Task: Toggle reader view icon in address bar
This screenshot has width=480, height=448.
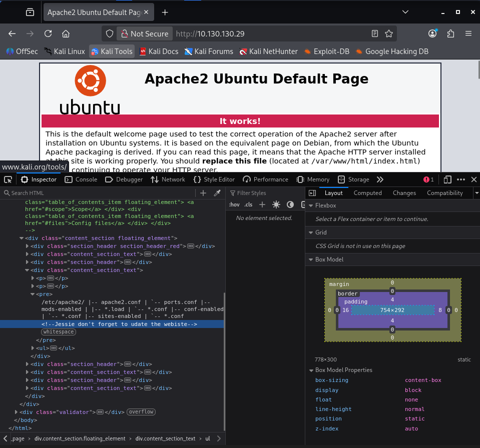Action: tap(375, 33)
